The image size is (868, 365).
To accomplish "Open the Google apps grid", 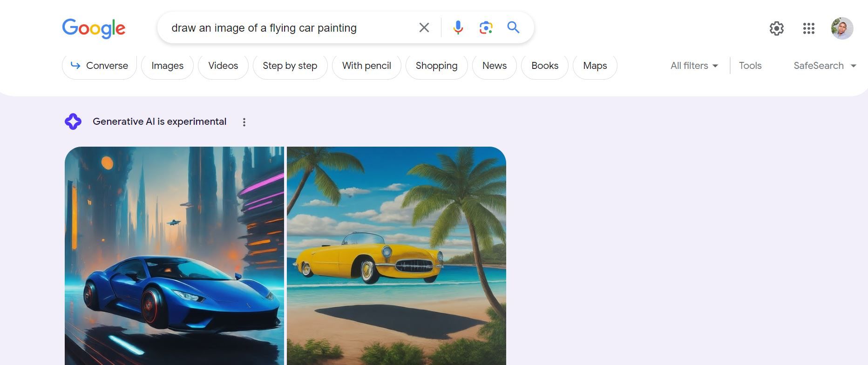I will [809, 28].
